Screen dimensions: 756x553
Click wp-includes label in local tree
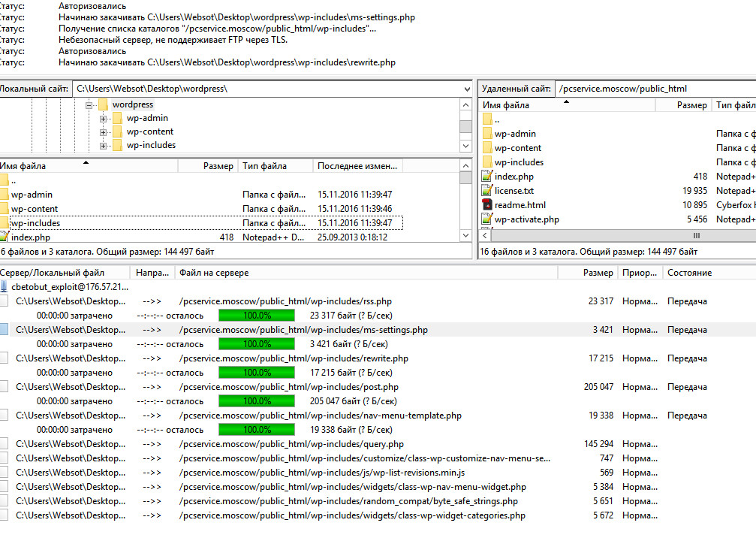pos(151,145)
